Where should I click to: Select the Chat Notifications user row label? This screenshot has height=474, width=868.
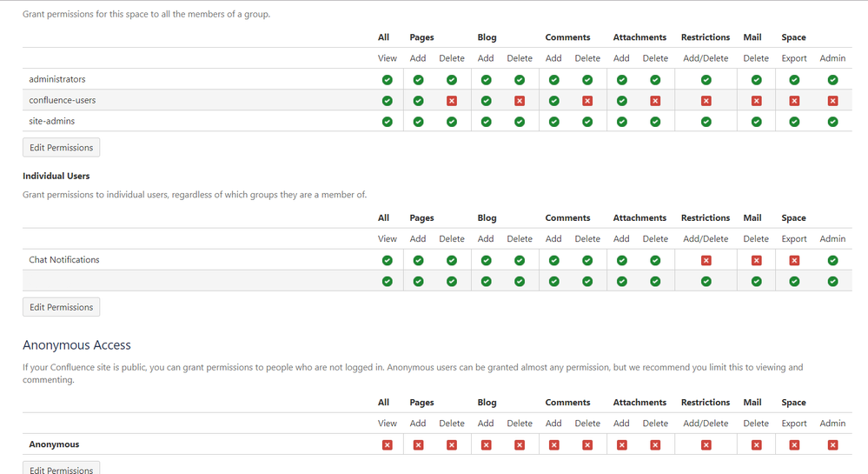[64, 260]
